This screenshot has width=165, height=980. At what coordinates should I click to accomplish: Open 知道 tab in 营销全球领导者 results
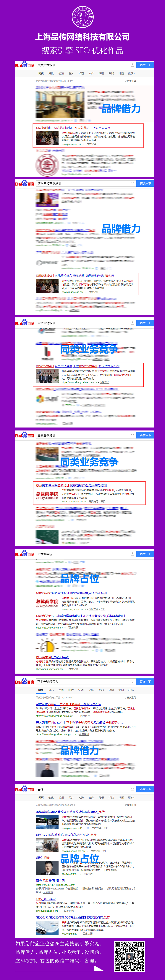point(81,690)
